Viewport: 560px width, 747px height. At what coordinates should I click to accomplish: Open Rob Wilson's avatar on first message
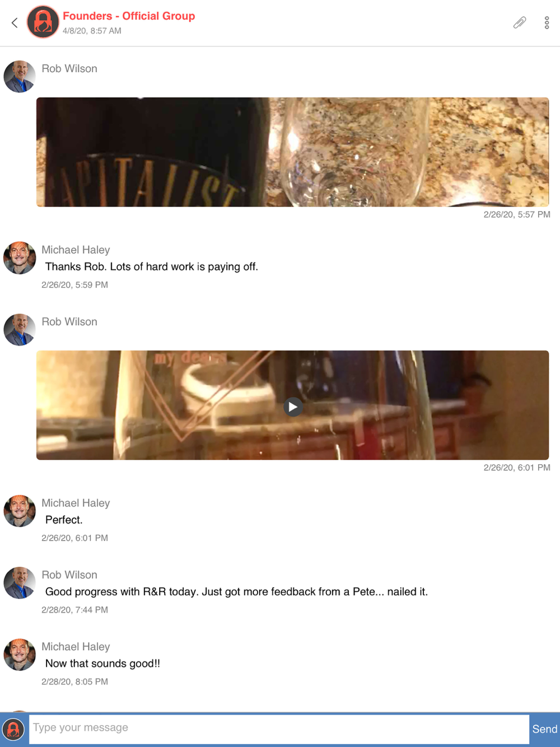click(x=20, y=76)
